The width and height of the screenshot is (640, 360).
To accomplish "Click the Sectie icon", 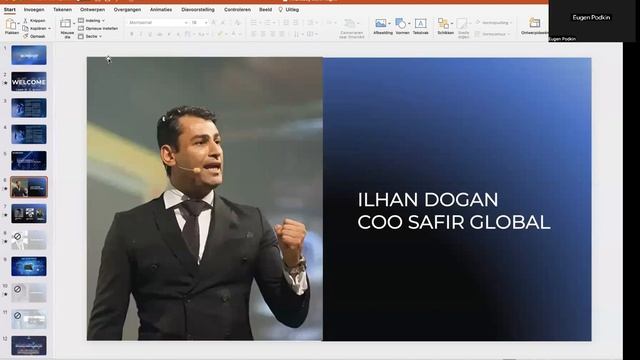I will (x=81, y=36).
